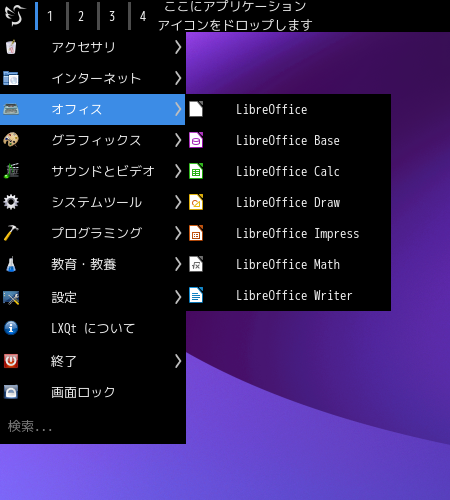This screenshot has height=500, width=450.
Task: Switch to workspace 1 in the pager
Action: click(49, 16)
